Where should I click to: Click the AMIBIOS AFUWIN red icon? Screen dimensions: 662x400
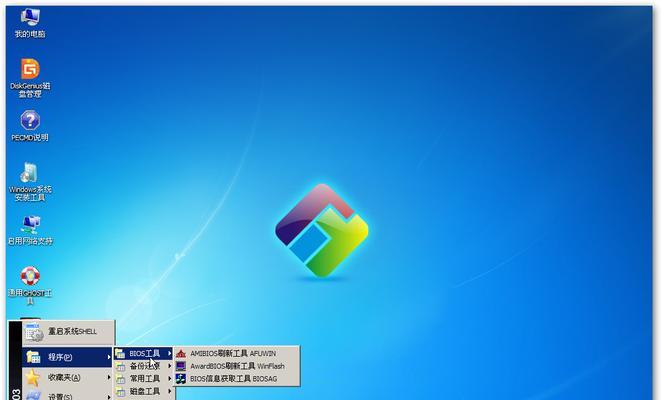[181, 353]
